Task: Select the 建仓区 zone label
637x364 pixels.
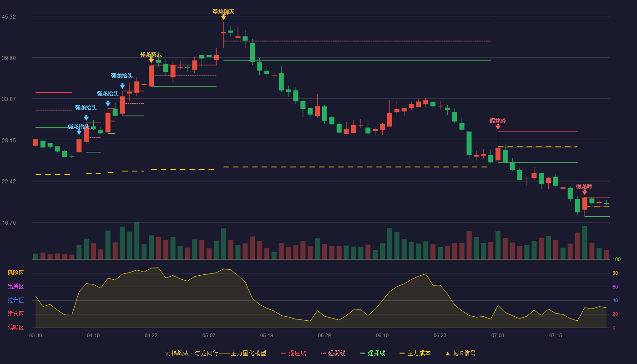Action: [15, 314]
